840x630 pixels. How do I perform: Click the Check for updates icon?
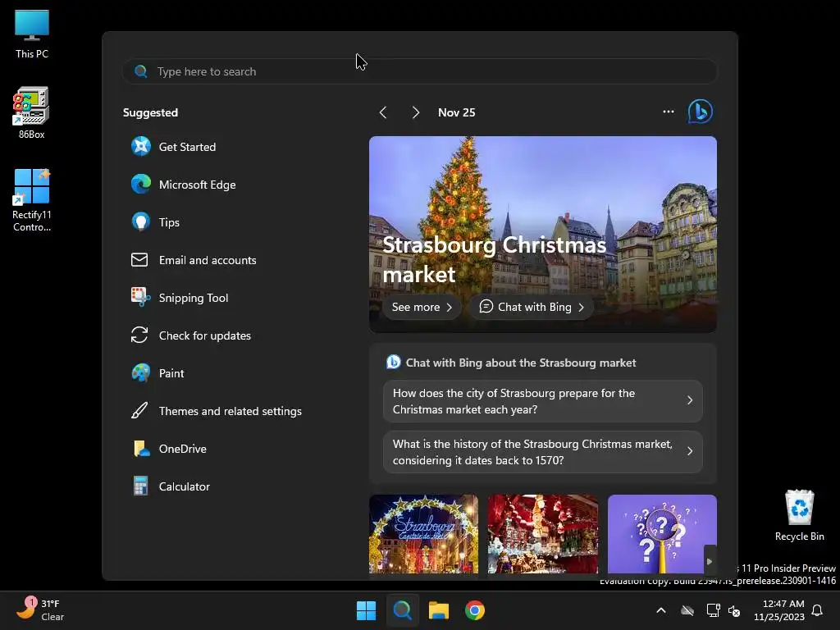coord(139,336)
